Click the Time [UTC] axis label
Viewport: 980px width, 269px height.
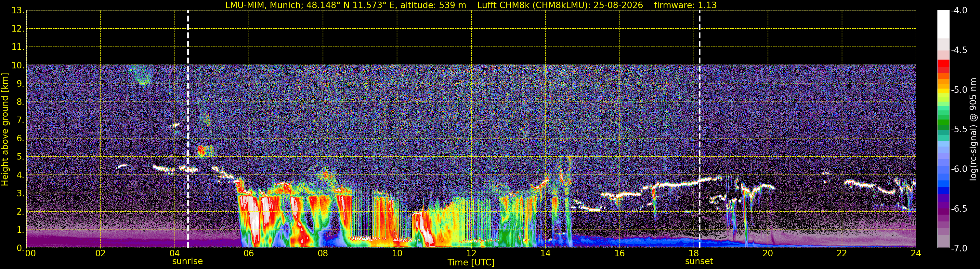pyautogui.click(x=471, y=262)
